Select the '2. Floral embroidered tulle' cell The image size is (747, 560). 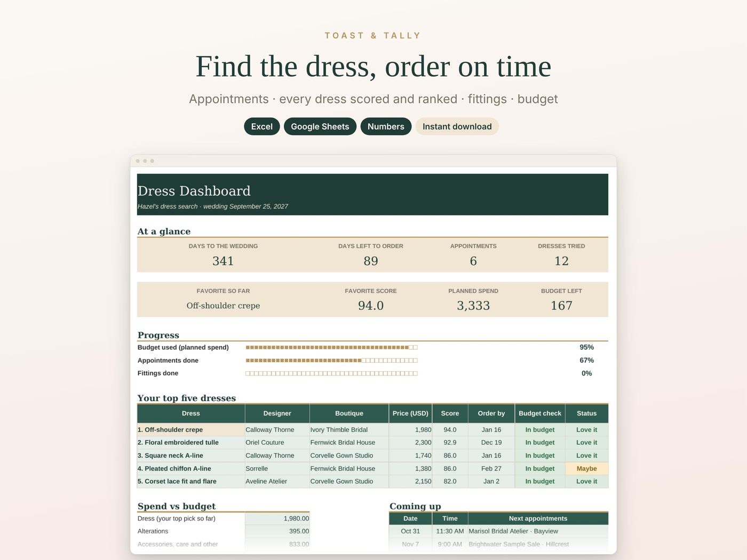click(191, 443)
